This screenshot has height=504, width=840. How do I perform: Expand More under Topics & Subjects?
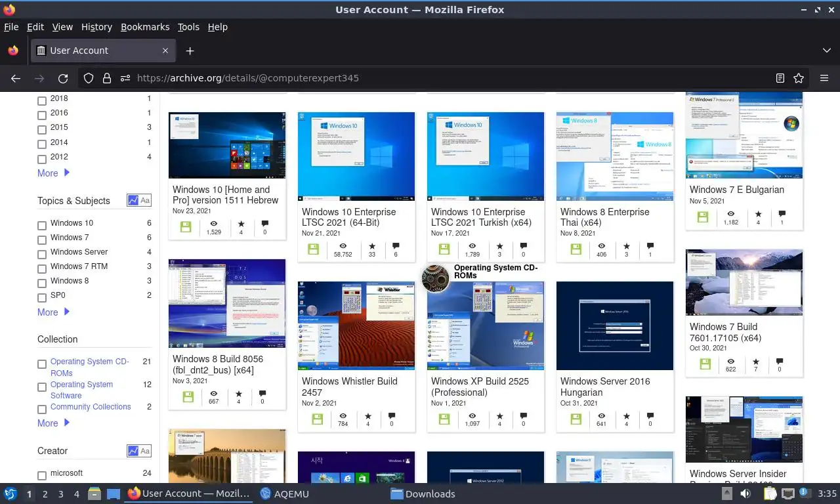[53, 312]
